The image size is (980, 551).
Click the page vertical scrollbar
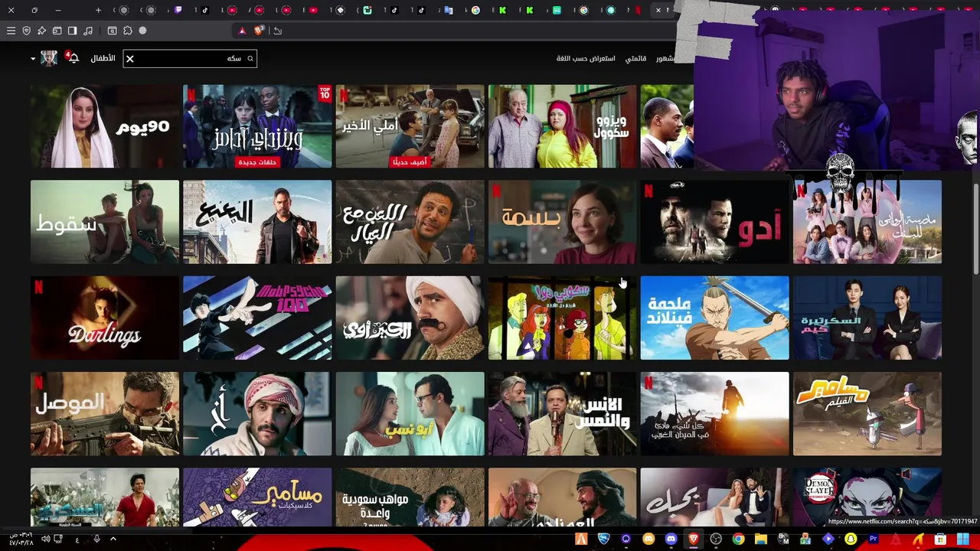pos(975,228)
